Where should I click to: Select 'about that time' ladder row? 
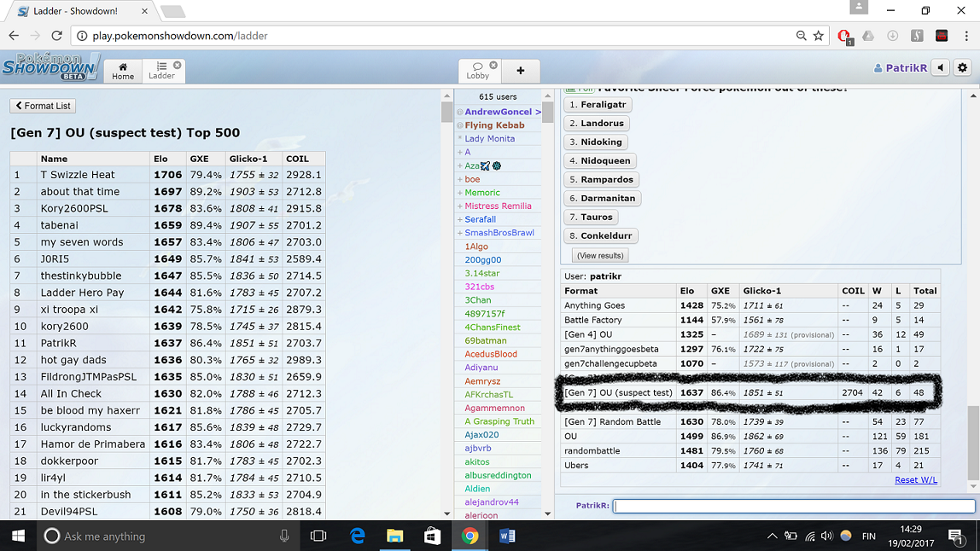pyautogui.click(x=167, y=192)
